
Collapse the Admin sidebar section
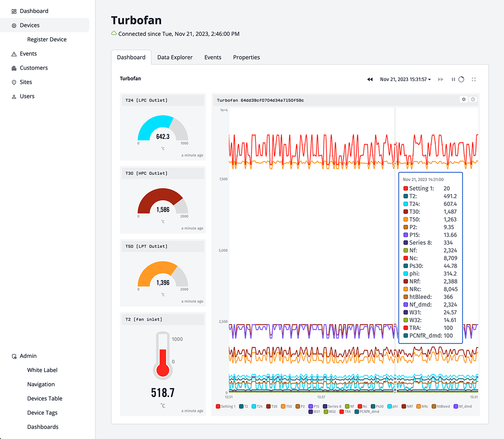28,356
